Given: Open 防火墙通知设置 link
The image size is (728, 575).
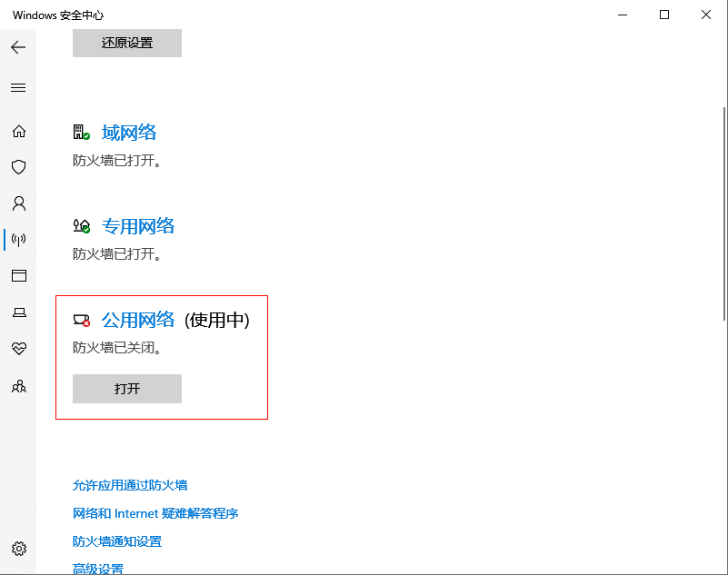Looking at the screenshot, I should pyautogui.click(x=117, y=541).
